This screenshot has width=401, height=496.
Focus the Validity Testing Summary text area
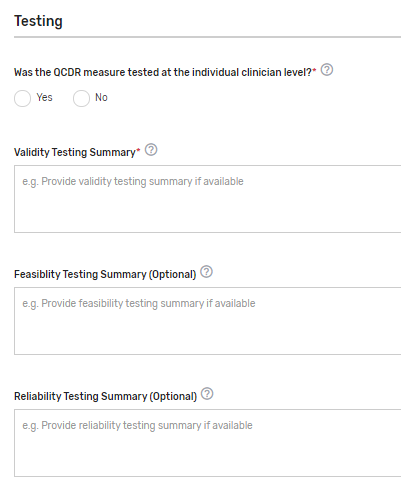207,199
